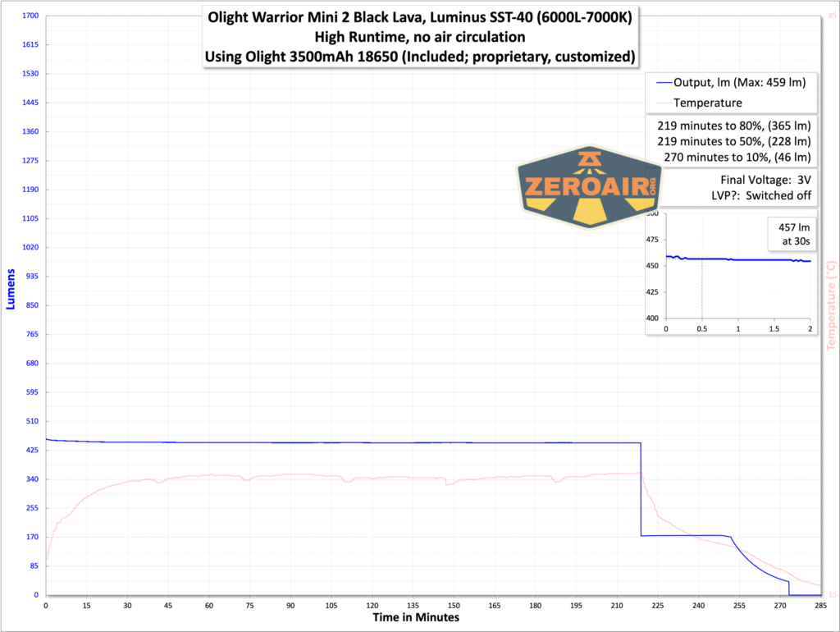The height and width of the screenshot is (632, 840).
Task: Click the blue output curve plateau
Action: tap(328, 441)
